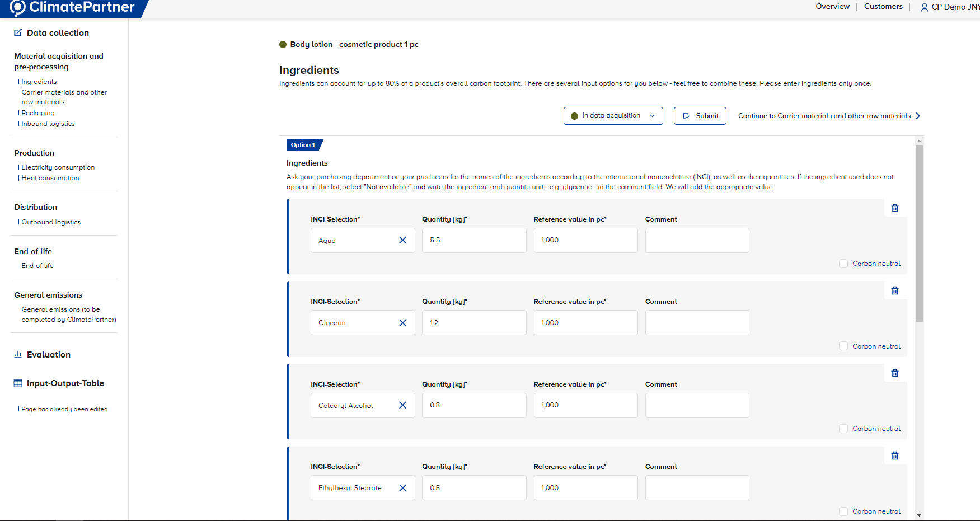The width and height of the screenshot is (980, 521).
Task: Select Carrier materials and other raw materials
Action: coord(64,97)
